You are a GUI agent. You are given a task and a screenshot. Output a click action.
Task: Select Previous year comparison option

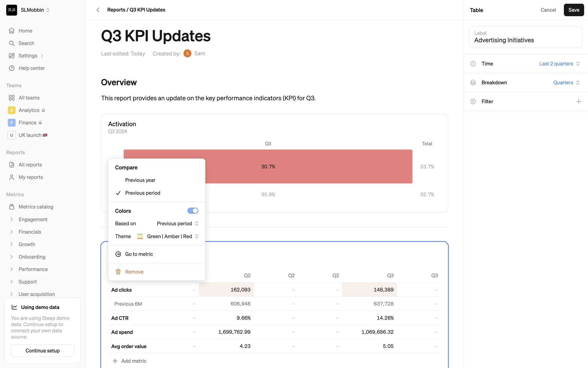[140, 180]
